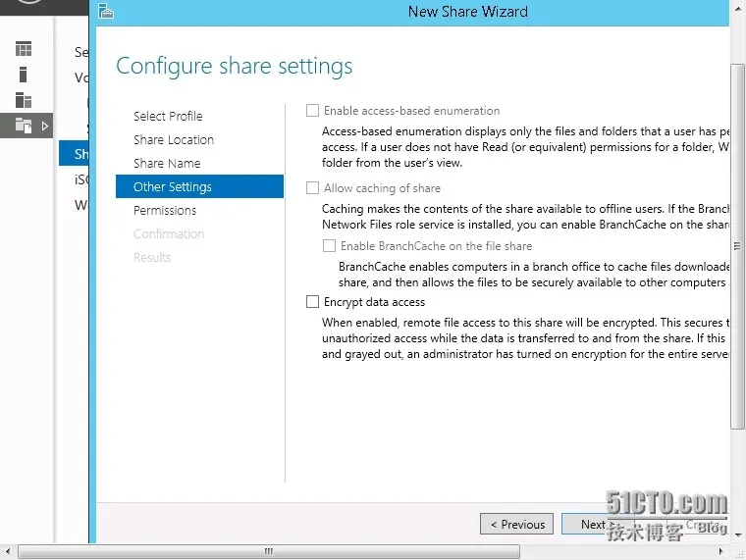Enable access-based enumeration checkbox
746x560 pixels.
pyautogui.click(x=312, y=110)
